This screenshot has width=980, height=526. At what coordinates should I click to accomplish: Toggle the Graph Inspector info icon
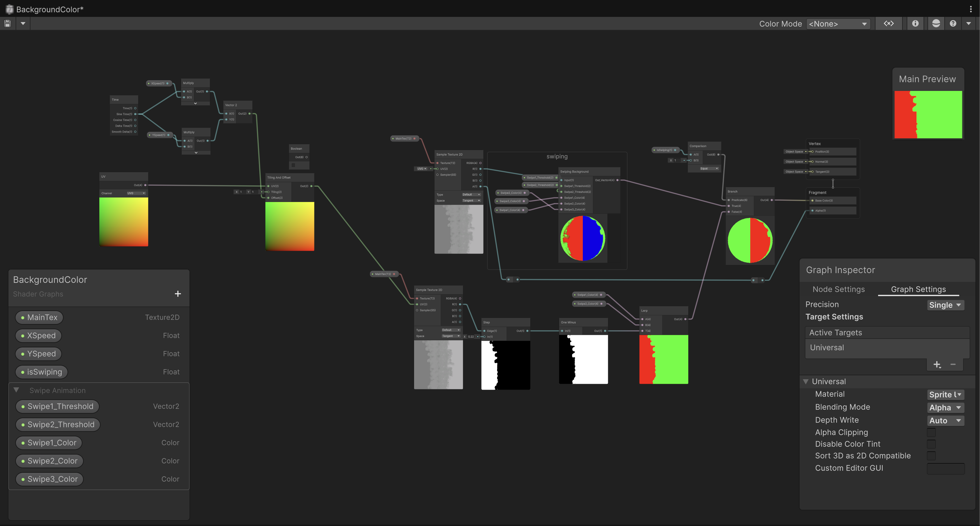(915, 24)
